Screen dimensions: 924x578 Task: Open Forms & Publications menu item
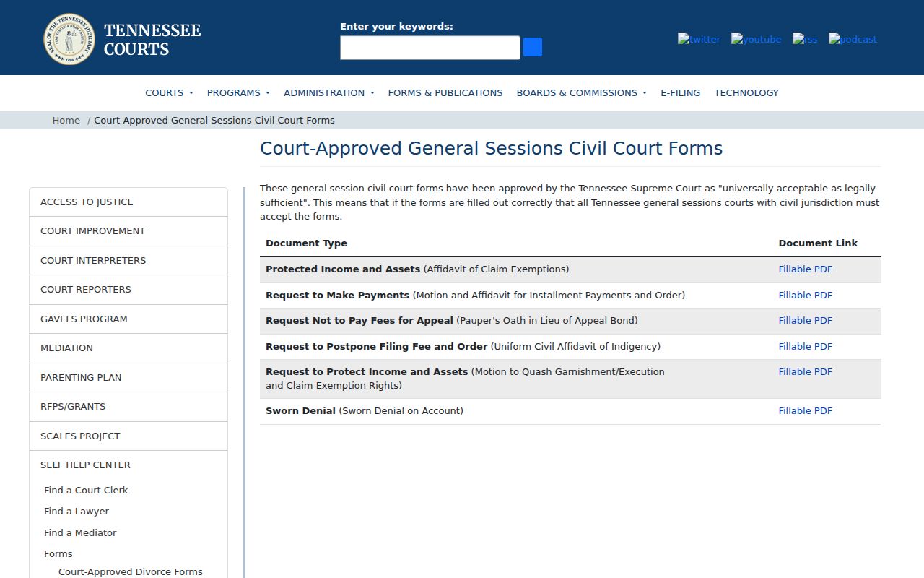pyautogui.click(x=445, y=92)
